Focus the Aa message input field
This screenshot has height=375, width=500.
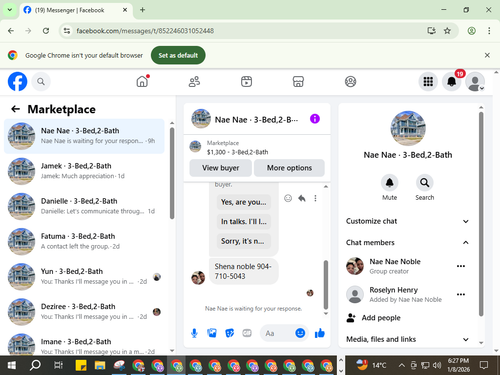point(278,333)
